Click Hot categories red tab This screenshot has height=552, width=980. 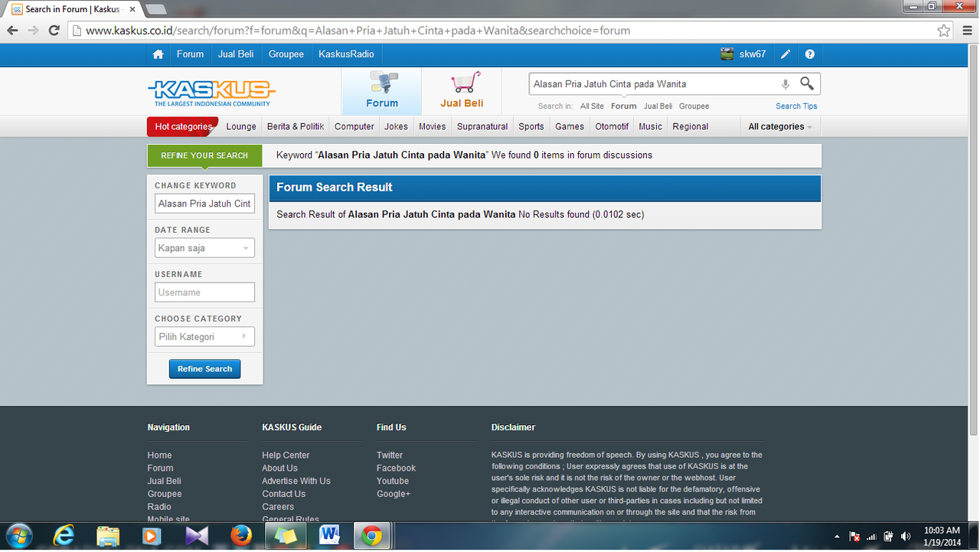coord(183,126)
